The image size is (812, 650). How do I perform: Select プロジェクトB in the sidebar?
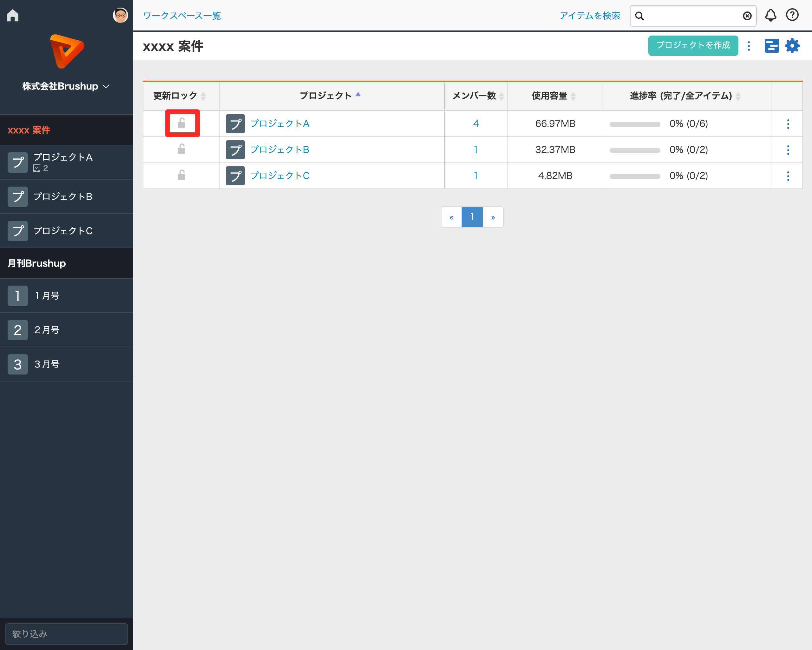click(62, 197)
